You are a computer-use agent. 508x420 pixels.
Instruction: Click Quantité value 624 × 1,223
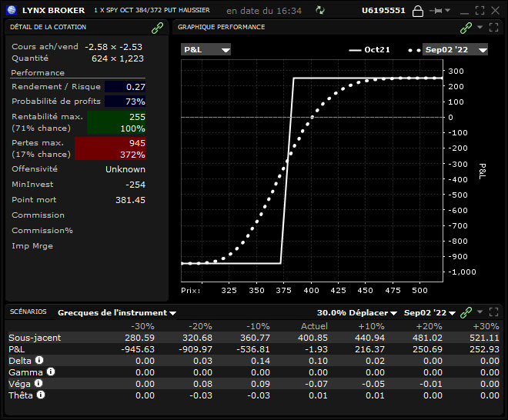pyautogui.click(x=118, y=58)
